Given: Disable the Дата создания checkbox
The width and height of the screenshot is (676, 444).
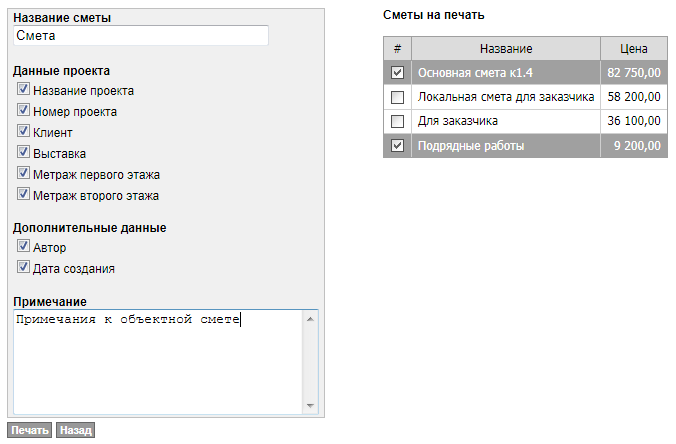Looking at the screenshot, I should (23, 268).
